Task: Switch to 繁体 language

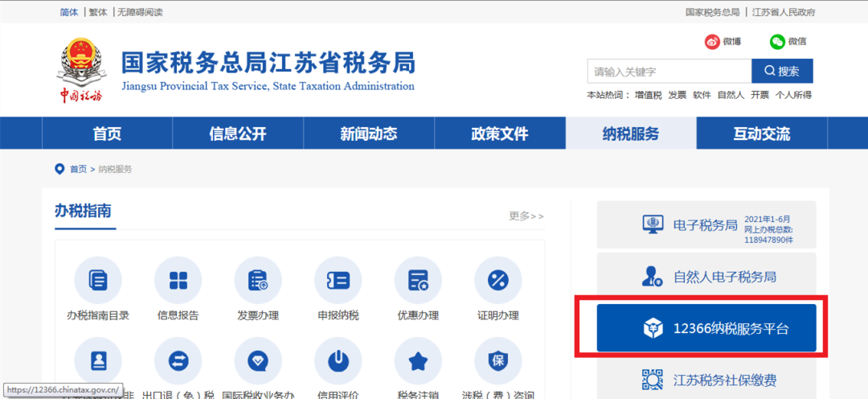Action: [x=98, y=12]
